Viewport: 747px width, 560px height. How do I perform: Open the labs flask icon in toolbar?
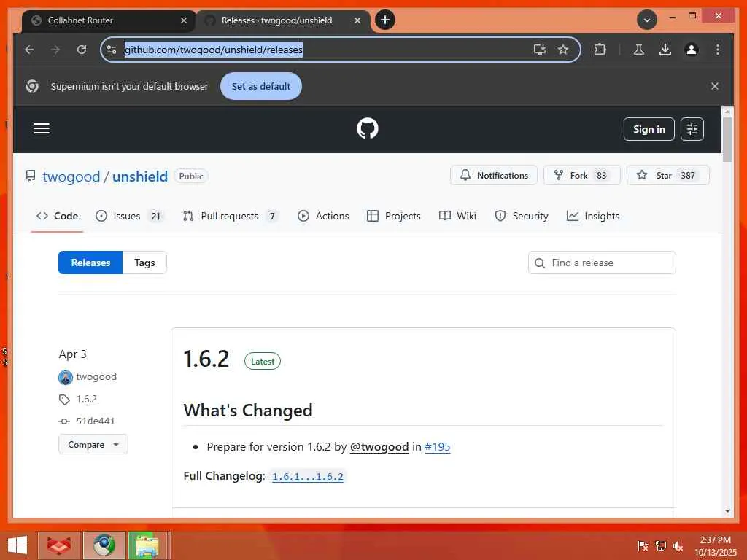639,50
